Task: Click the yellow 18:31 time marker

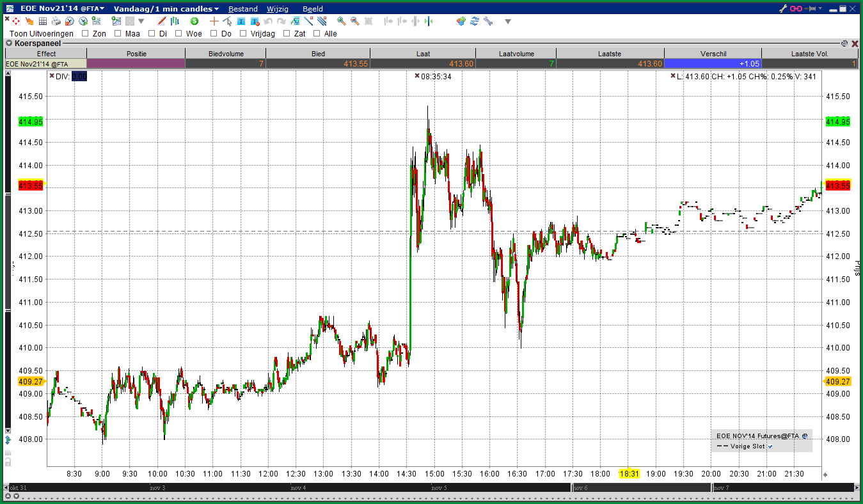Action: pos(629,474)
